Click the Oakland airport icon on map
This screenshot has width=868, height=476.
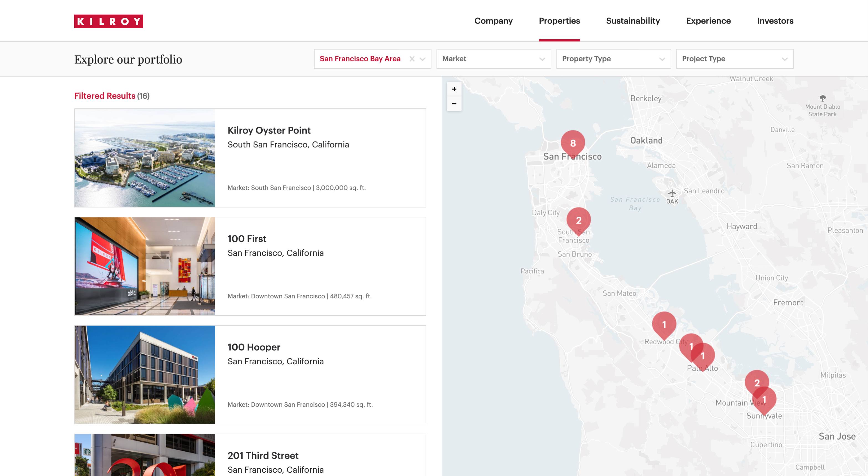pyautogui.click(x=672, y=193)
